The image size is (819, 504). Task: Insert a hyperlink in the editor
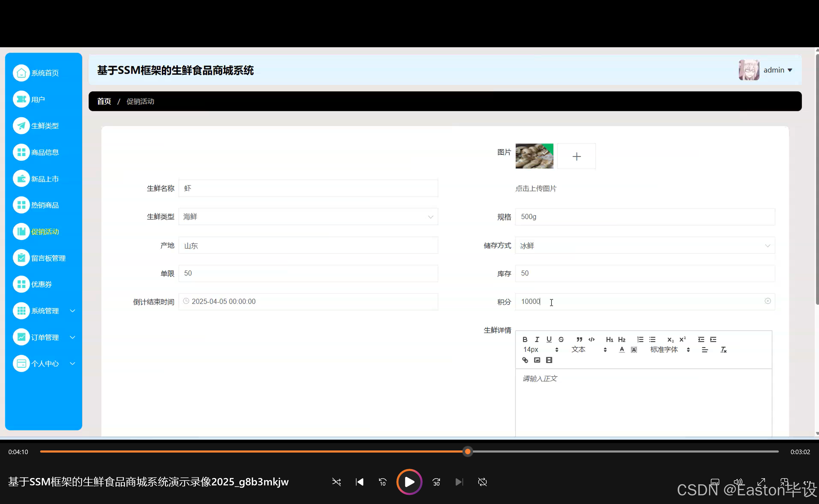click(x=525, y=360)
